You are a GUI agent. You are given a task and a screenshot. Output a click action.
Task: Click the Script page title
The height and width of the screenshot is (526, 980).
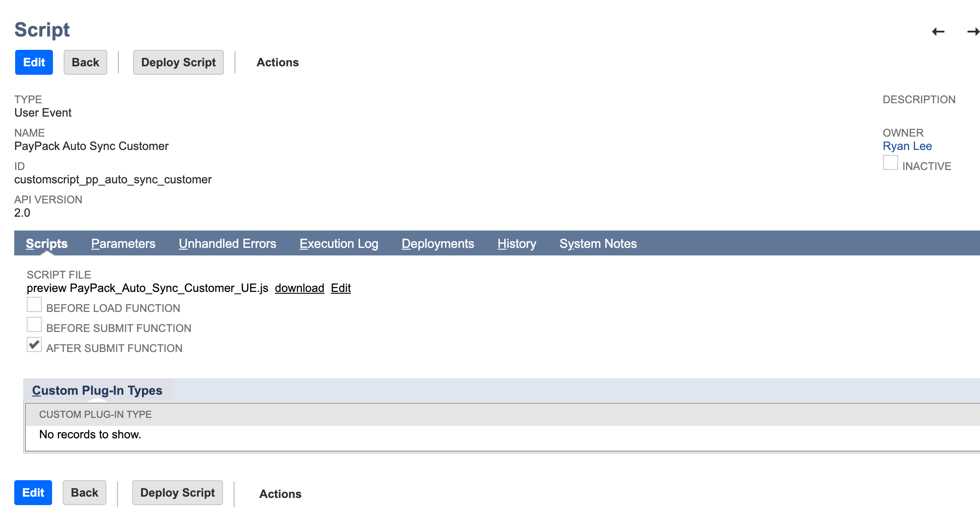coord(42,30)
